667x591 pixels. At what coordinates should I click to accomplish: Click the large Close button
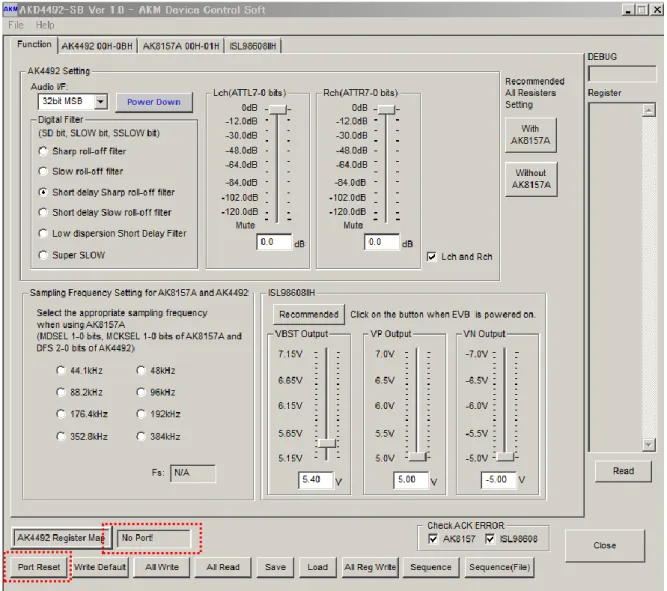[604, 545]
